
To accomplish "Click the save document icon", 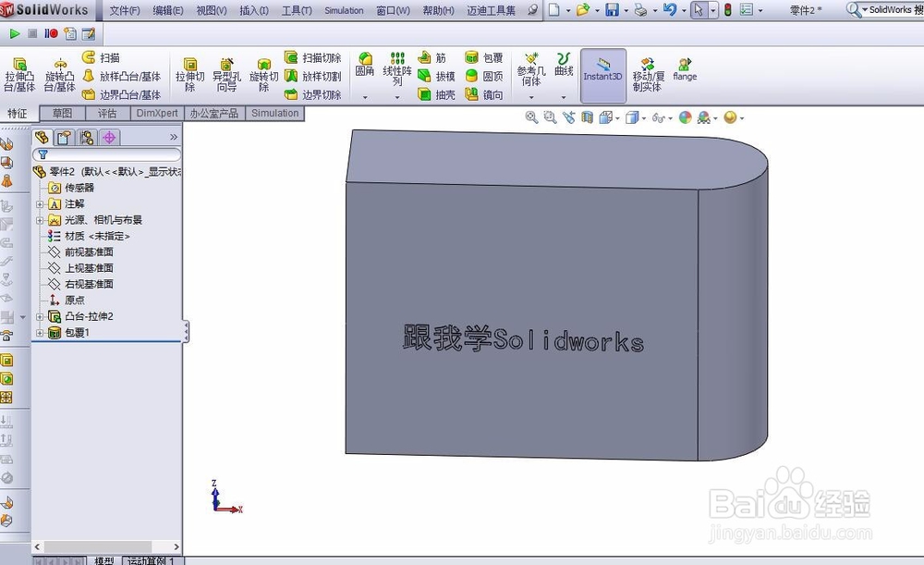I will click(x=613, y=10).
